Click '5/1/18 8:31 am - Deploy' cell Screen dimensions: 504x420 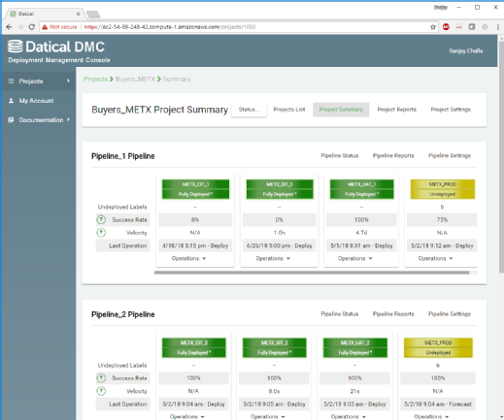pyautogui.click(x=361, y=245)
